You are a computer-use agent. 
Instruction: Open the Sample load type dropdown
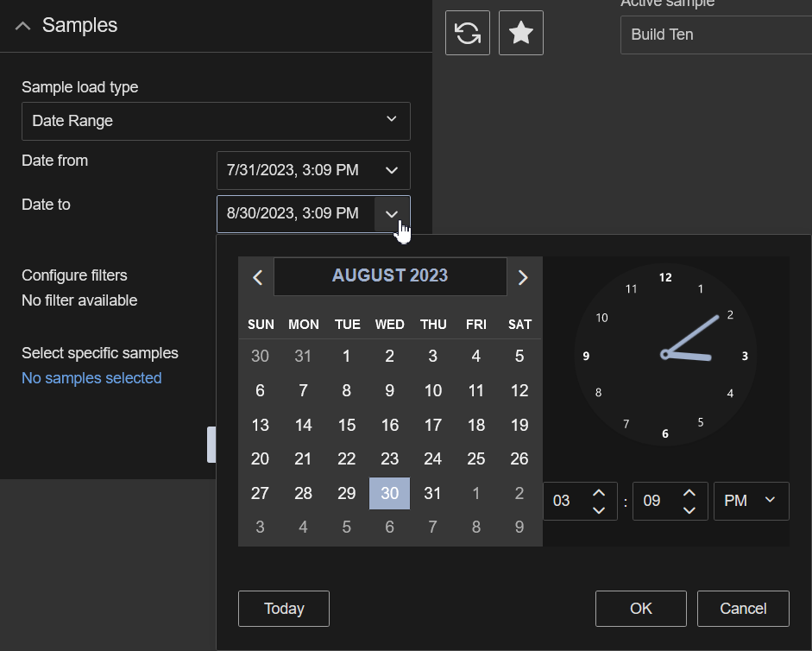click(x=216, y=121)
